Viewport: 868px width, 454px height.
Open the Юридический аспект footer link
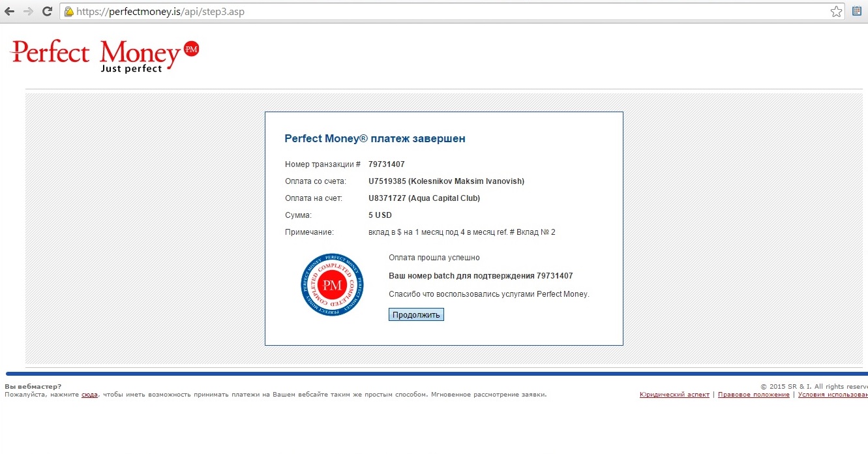pos(674,395)
